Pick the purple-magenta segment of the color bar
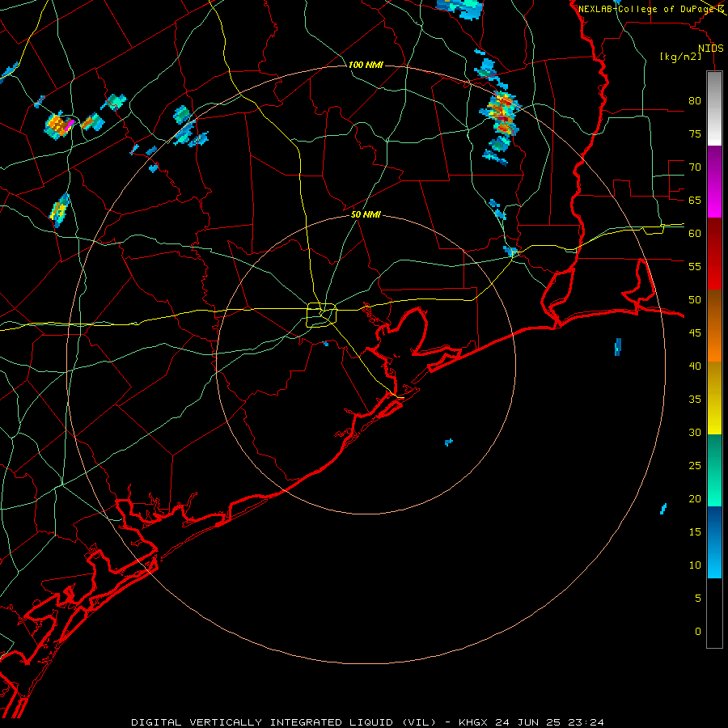 pos(714,181)
